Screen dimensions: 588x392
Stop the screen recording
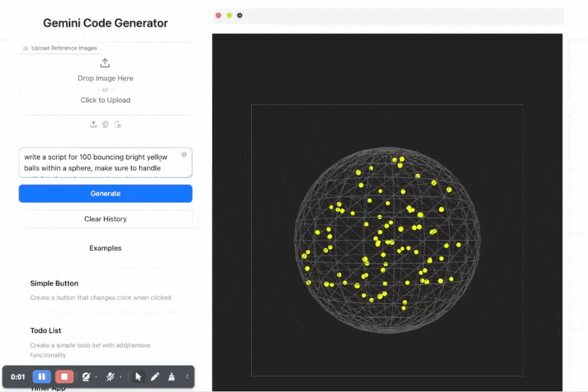tap(64, 376)
